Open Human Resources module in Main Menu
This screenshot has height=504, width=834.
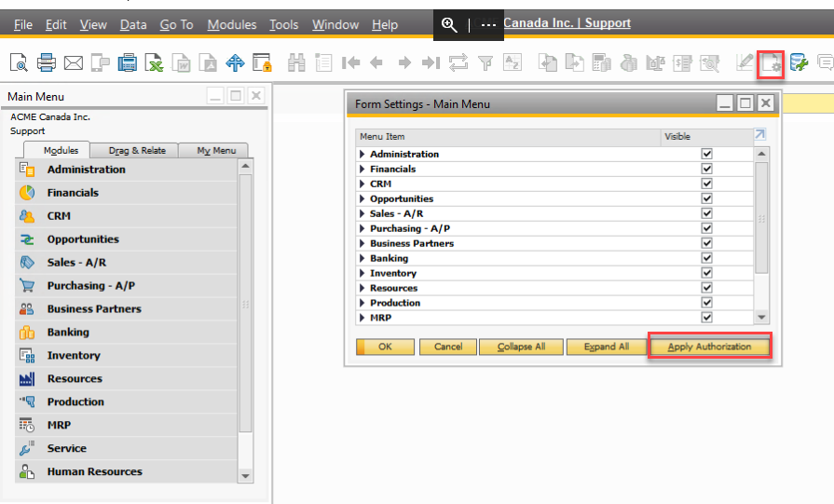point(126,471)
